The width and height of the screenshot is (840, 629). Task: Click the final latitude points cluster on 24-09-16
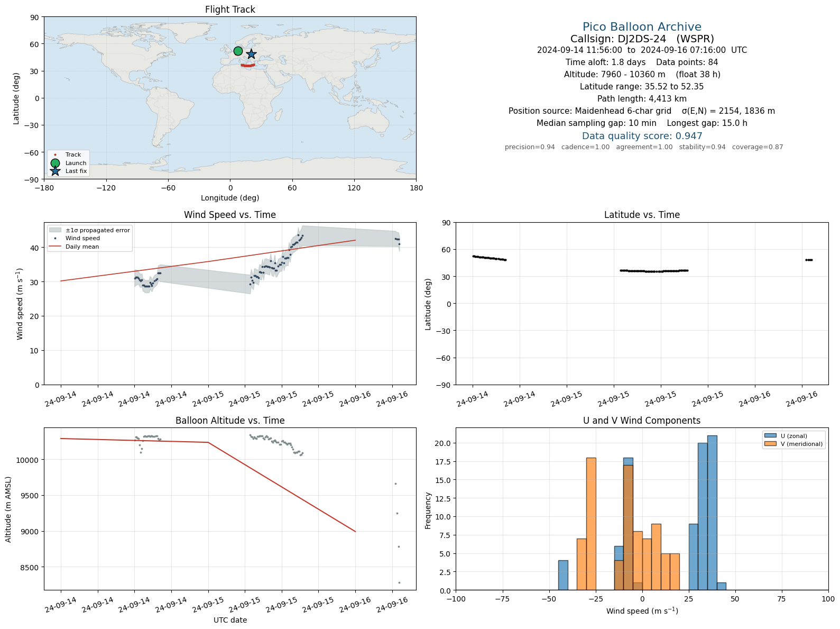tap(809, 260)
